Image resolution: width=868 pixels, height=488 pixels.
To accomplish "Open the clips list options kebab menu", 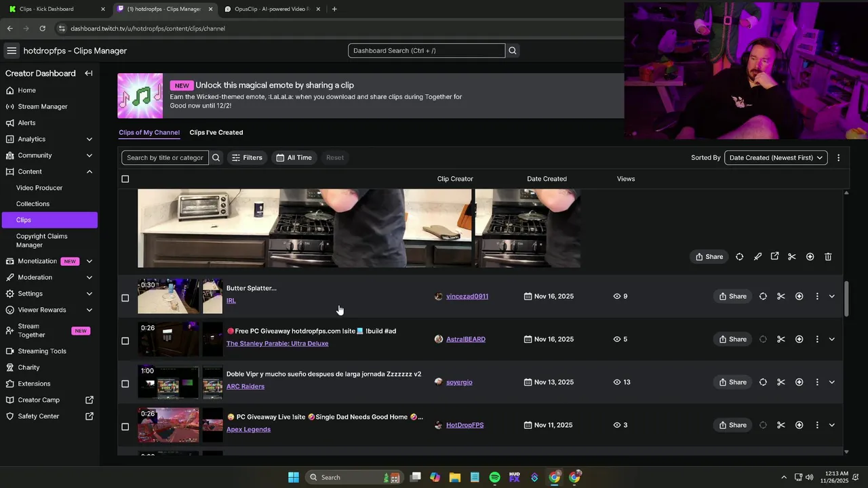I will pyautogui.click(x=838, y=158).
